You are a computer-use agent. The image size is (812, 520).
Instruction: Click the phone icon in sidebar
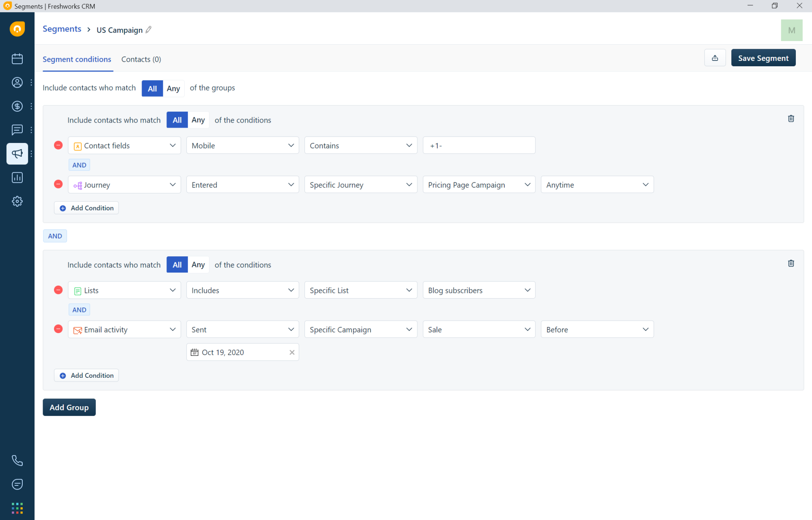(17, 460)
